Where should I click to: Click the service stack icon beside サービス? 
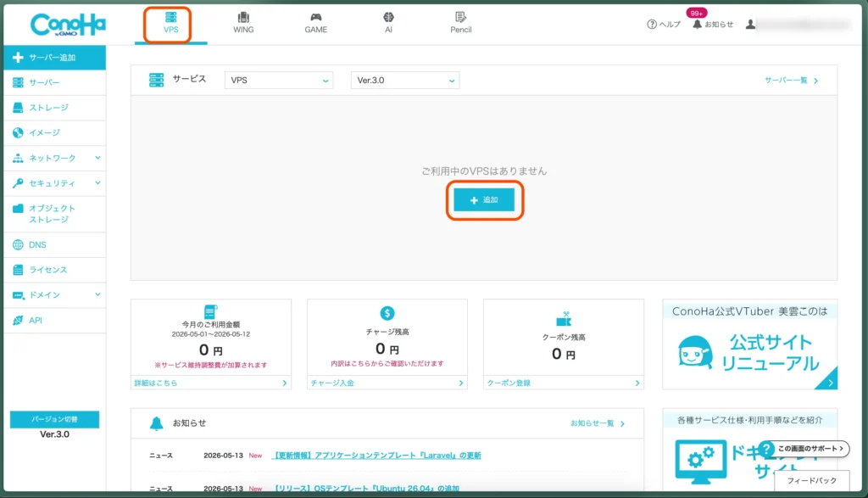pos(157,80)
